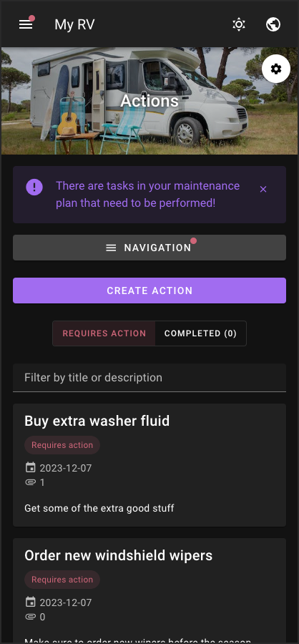Click attachment paperclip icon showing 0
This screenshot has width=299, height=644.
pyautogui.click(x=30, y=617)
